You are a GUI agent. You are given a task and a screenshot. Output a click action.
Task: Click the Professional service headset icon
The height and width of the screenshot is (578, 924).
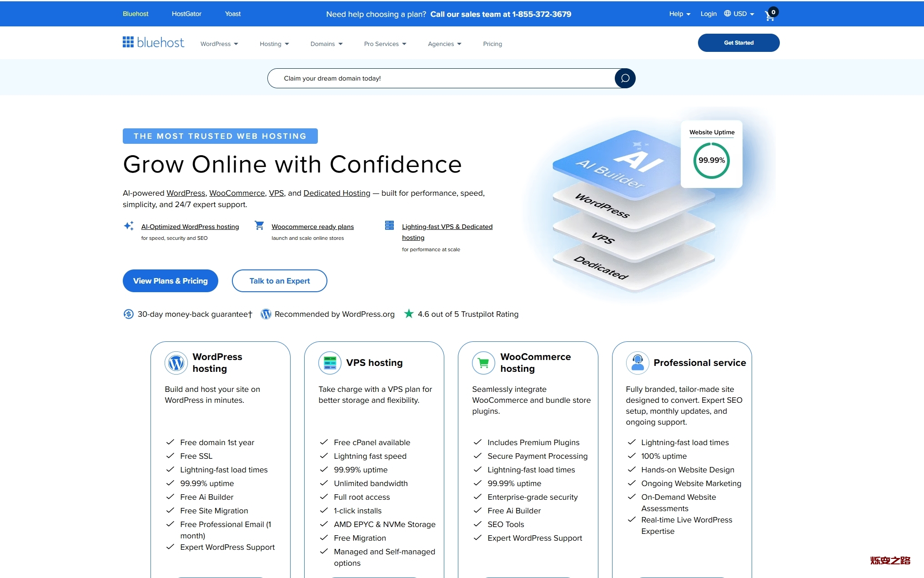(x=638, y=363)
